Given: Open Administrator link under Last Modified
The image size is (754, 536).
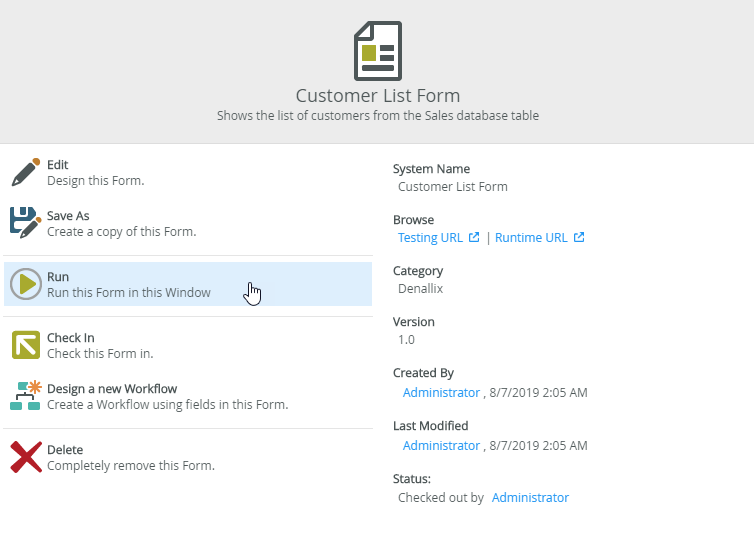Looking at the screenshot, I should 441,445.
